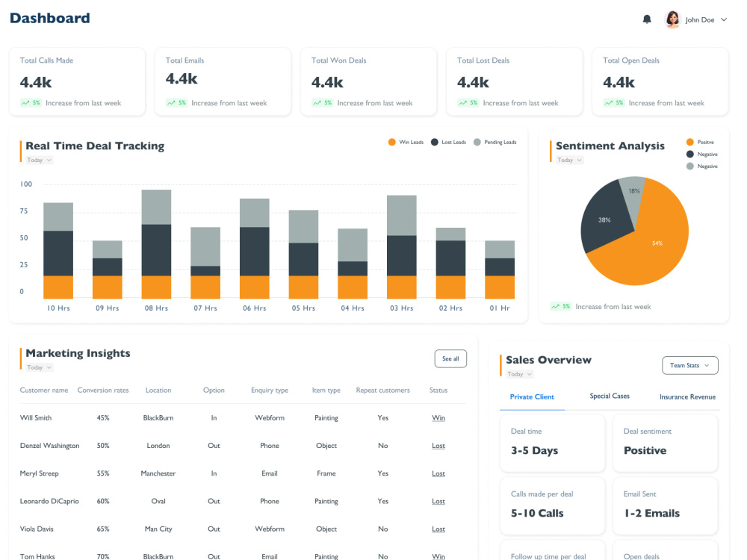
Task: Open the notifications bell icon
Action: pyautogui.click(x=646, y=19)
